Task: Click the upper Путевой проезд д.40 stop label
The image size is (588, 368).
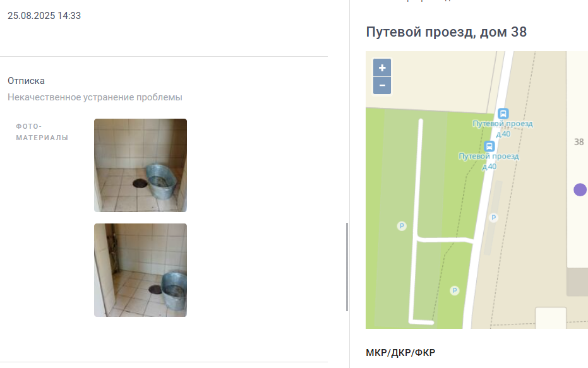Action: point(503,129)
